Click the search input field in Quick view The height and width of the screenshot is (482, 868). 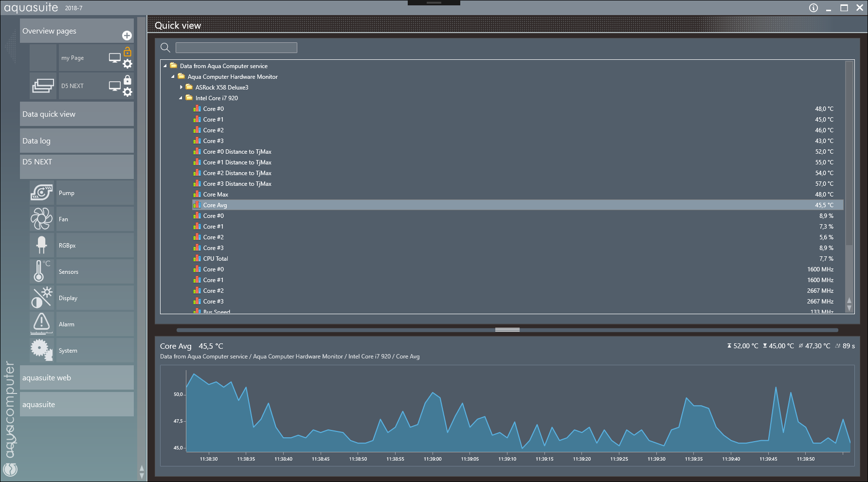click(236, 47)
